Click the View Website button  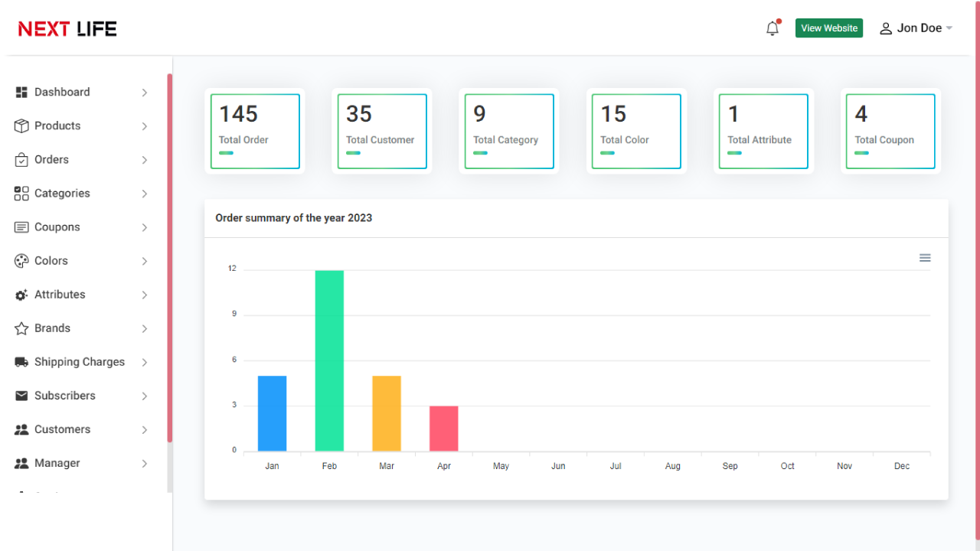(829, 28)
